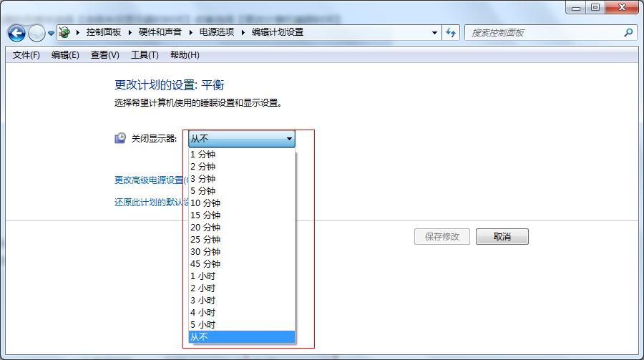Select 5 小时 from the dropdown list
This screenshot has height=360, width=644.
tap(242, 325)
